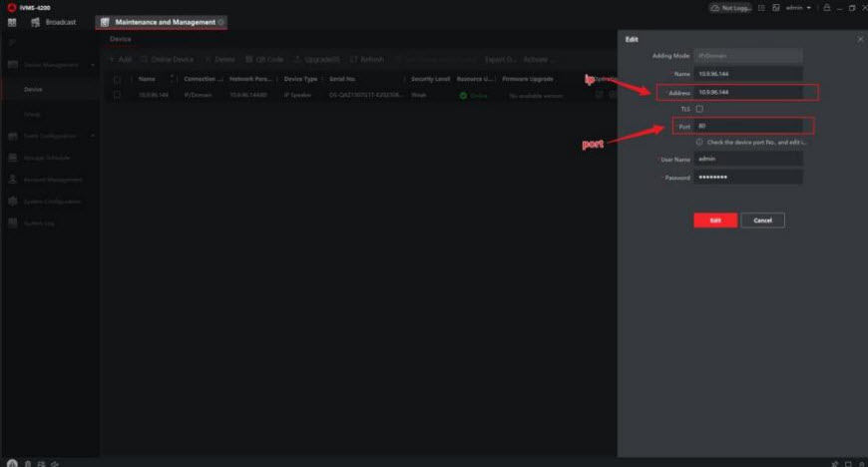The height and width of the screenshot is (467, 868).
Task: Click the info icon below Port
Action: [699, 142]
